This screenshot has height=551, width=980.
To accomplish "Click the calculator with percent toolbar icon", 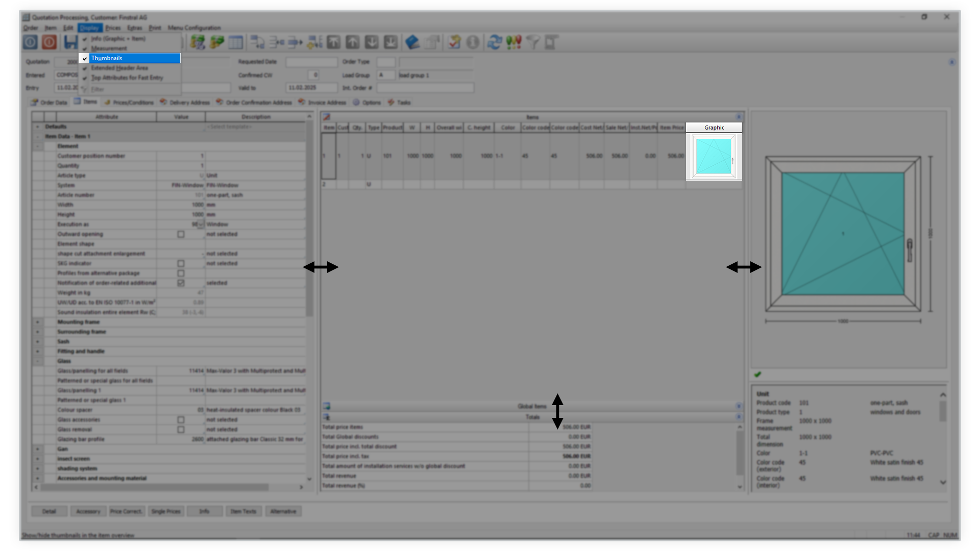I will tap(198, 42).
